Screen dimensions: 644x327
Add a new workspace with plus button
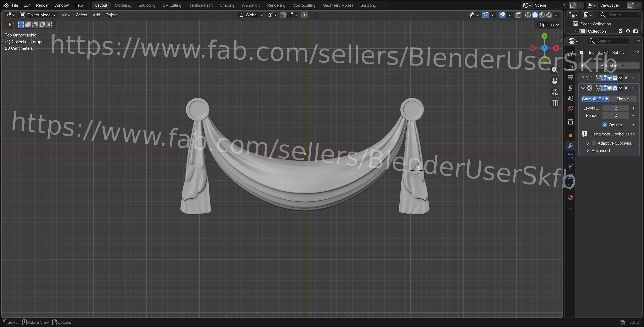click(x=384, y=5)
